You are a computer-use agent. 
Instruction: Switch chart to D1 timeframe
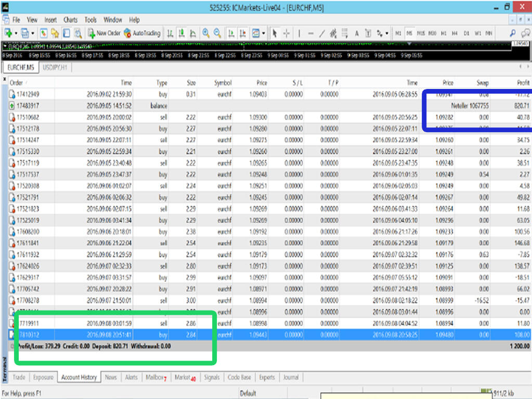(466, 33)
